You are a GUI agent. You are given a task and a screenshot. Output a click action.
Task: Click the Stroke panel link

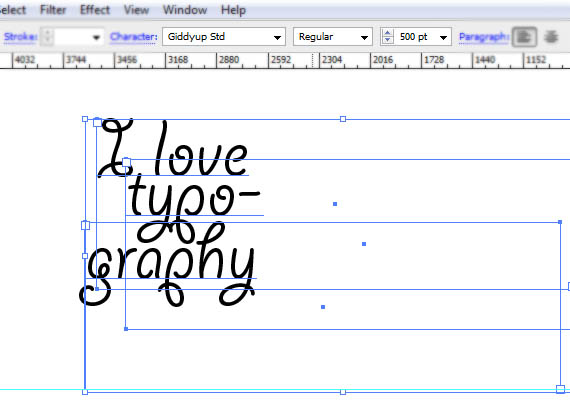(20, 37)
